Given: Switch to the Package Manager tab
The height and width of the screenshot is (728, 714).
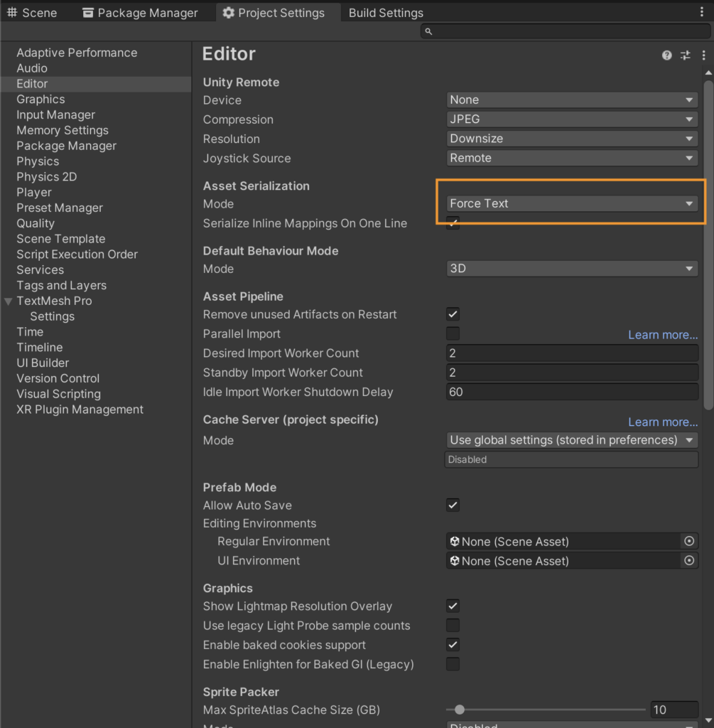Looking at the screenshot, I should tap(140, 13).
